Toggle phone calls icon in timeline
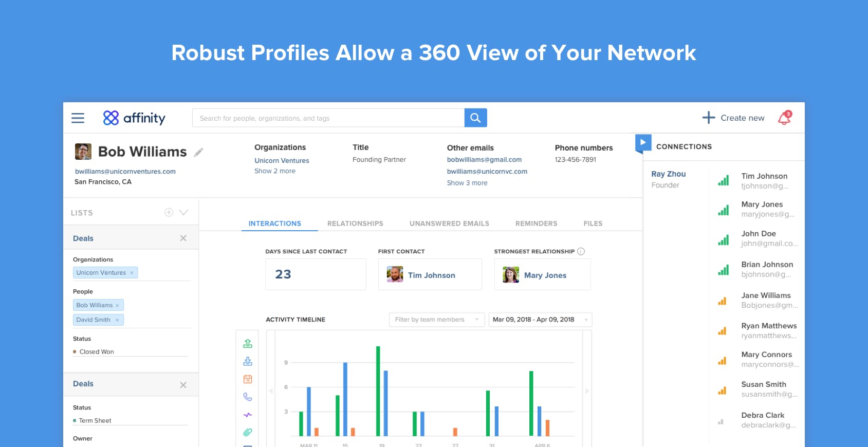 tap(248, 397)
